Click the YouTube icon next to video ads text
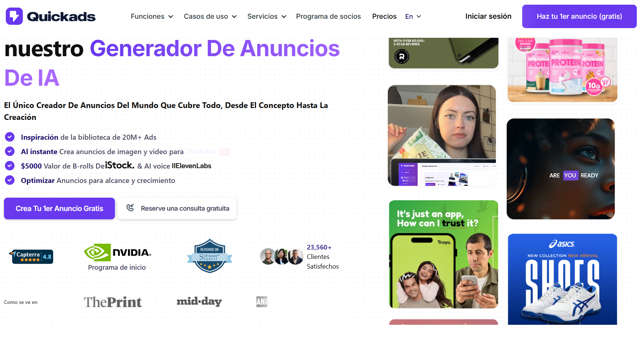Viewport: 644px width, 341px height. tap(225, 152)
